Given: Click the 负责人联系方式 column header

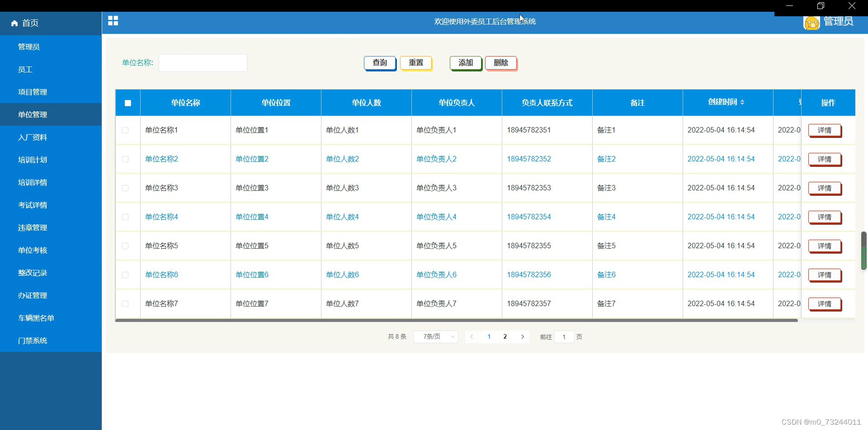Looking at the screenshot, I should 547,103.
